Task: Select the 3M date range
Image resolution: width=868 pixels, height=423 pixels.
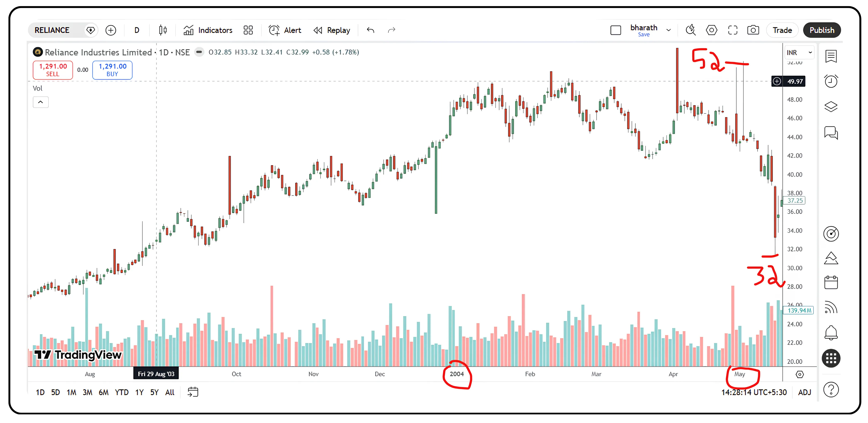Action: pyautogui.click(x=87, y=392)
